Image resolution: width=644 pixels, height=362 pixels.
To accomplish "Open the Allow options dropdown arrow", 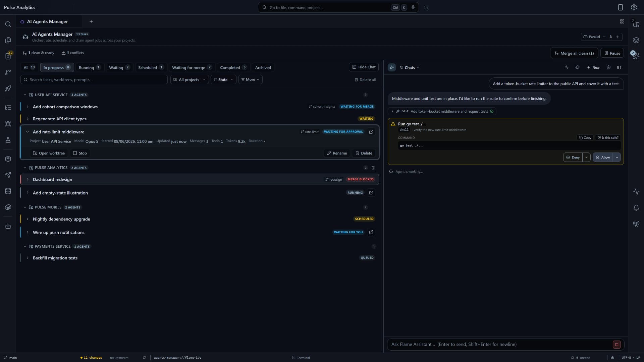I will [x=617, y=157].
